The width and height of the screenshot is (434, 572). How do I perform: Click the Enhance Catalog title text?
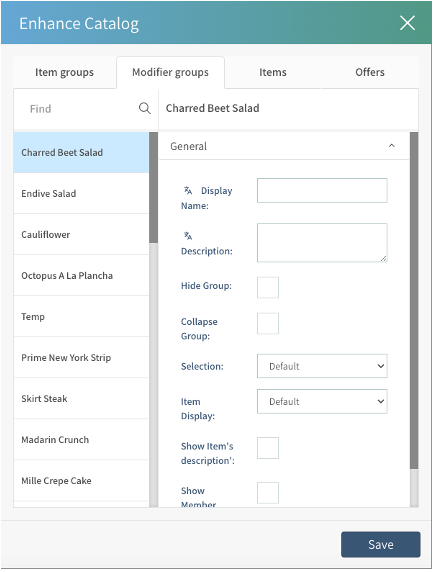79,24
